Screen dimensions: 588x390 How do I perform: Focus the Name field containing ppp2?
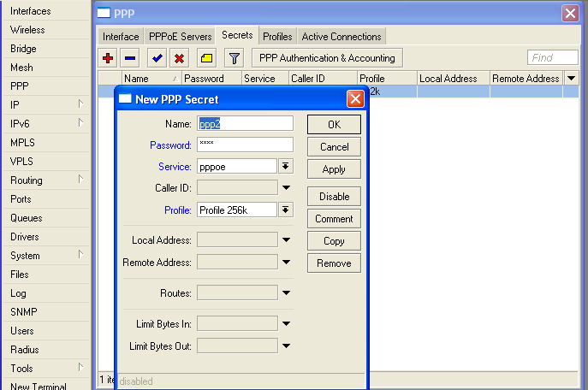pos(246,124)
